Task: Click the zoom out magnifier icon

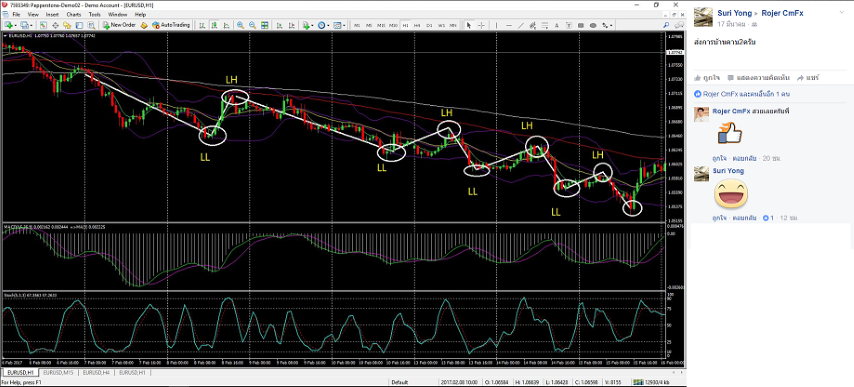Action: coord(252,25)
